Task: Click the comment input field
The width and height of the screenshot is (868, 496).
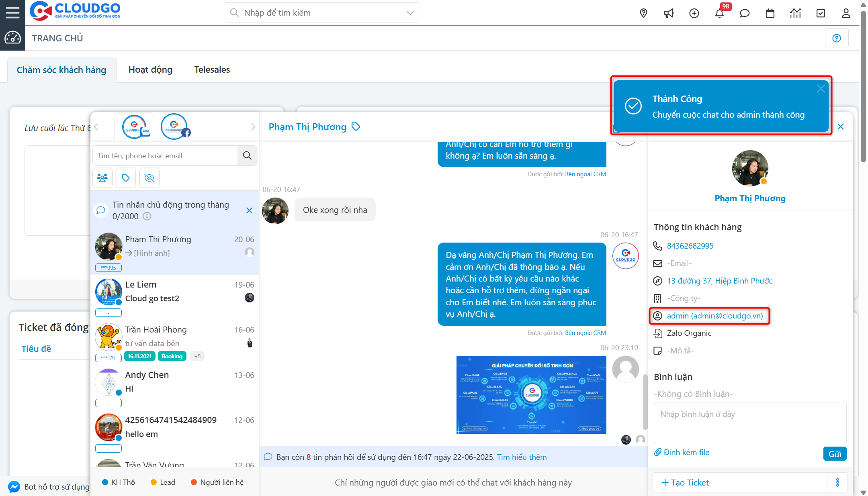Action: point(750,422)
